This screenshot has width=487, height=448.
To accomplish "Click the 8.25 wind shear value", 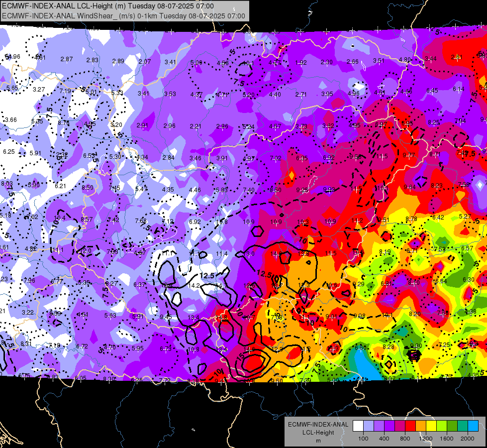I will coord(434,122).
